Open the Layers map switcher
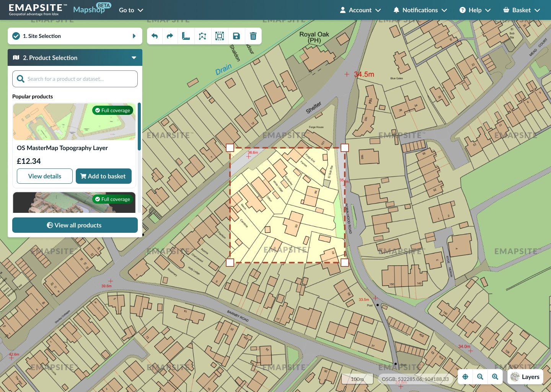 [x=525, y=377]
